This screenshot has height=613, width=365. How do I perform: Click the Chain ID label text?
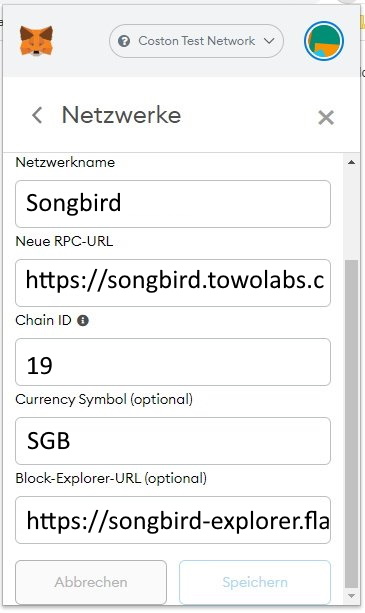point(43,320)
